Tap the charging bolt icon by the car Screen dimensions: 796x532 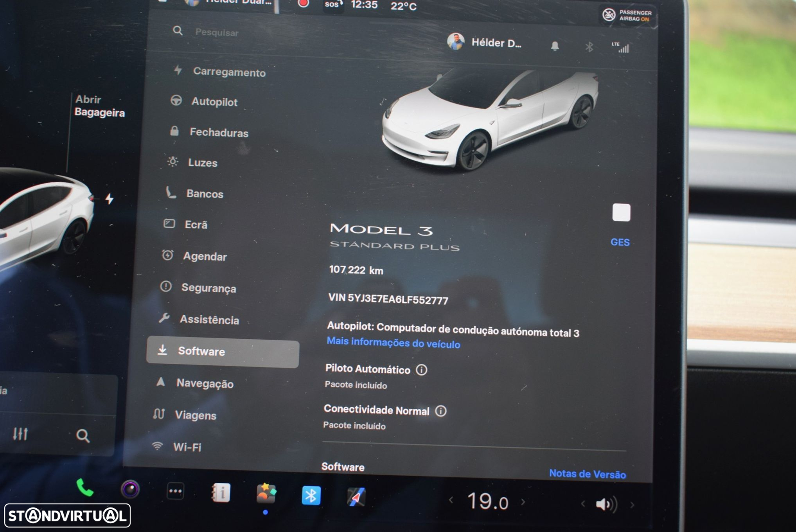[x=110, y=199]
